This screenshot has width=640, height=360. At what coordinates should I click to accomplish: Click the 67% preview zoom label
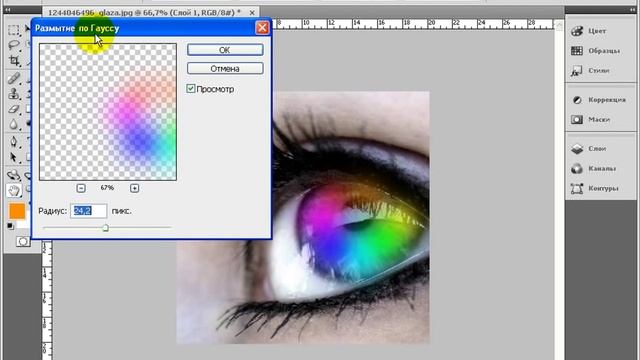pos(107,188)
